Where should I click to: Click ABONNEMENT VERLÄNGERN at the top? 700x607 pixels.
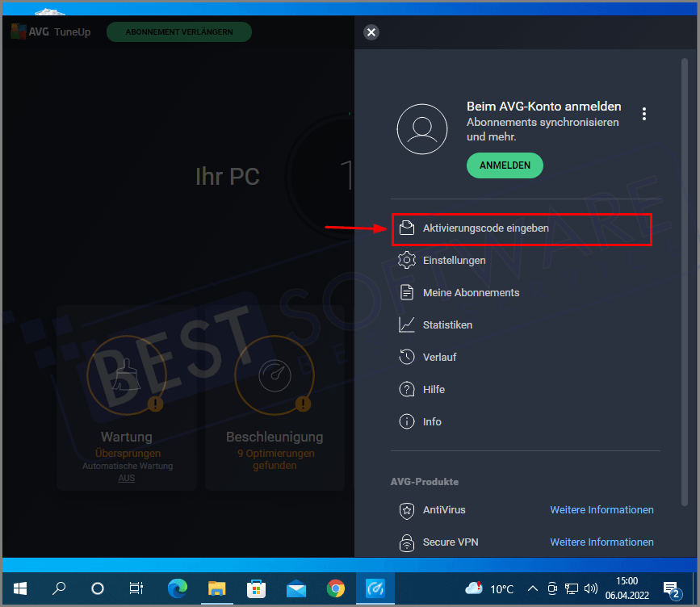(x=178, y=32)
